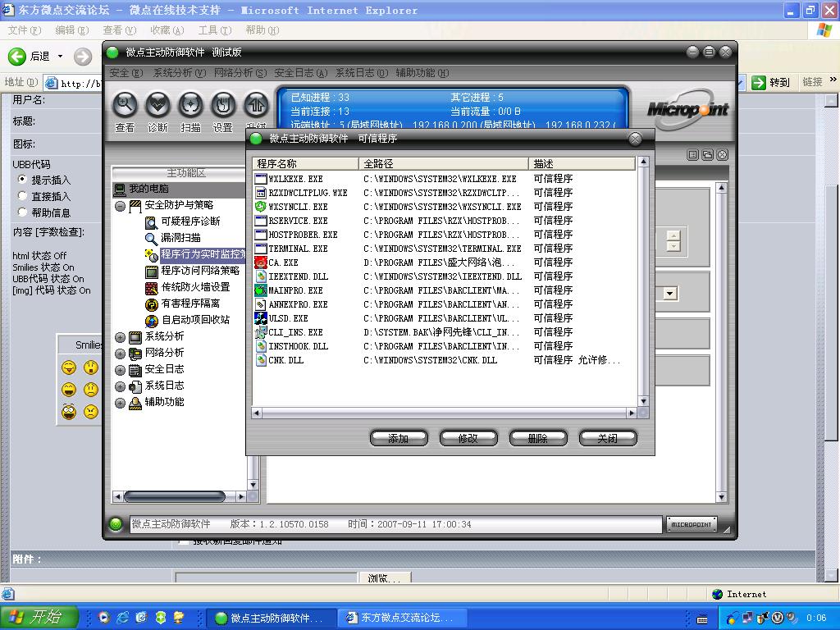
Task: Open the 开始 Start menu
Action: 39,618
